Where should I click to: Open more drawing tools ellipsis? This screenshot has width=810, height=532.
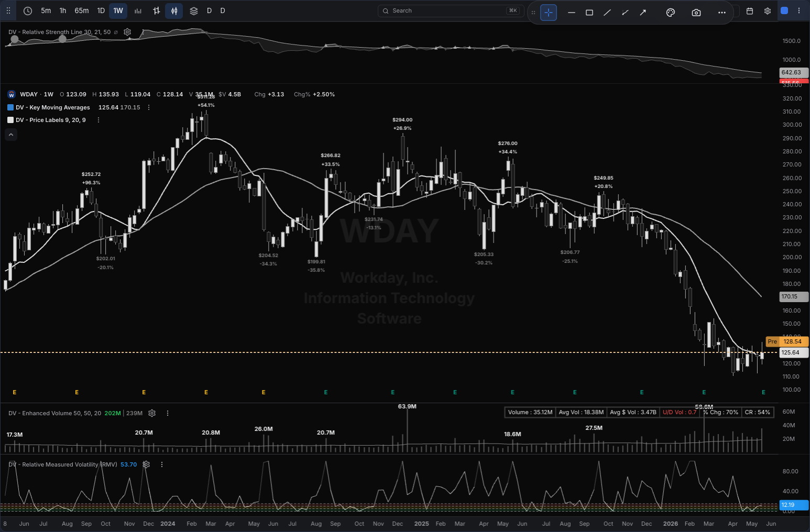tap(722, 13)
